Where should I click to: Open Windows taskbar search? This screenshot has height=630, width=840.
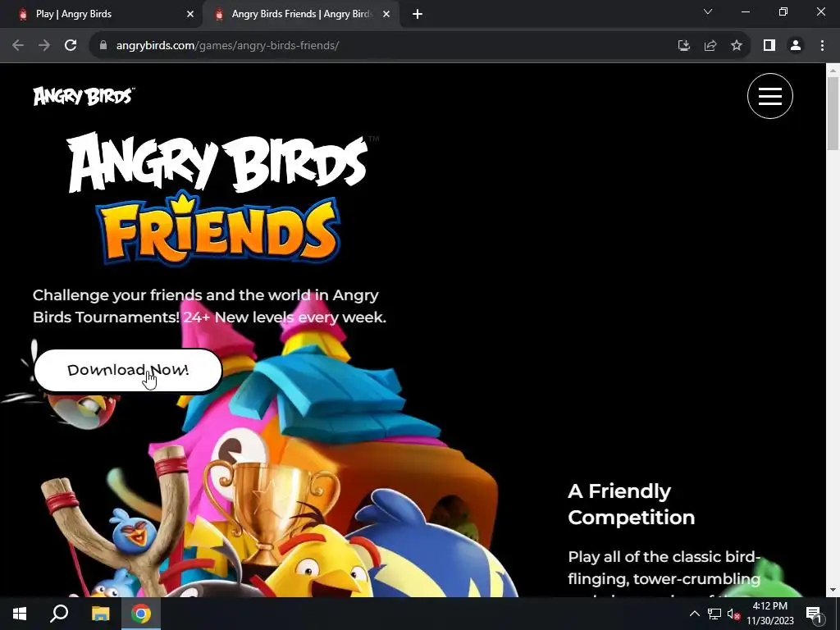click(x=59, y=614)
